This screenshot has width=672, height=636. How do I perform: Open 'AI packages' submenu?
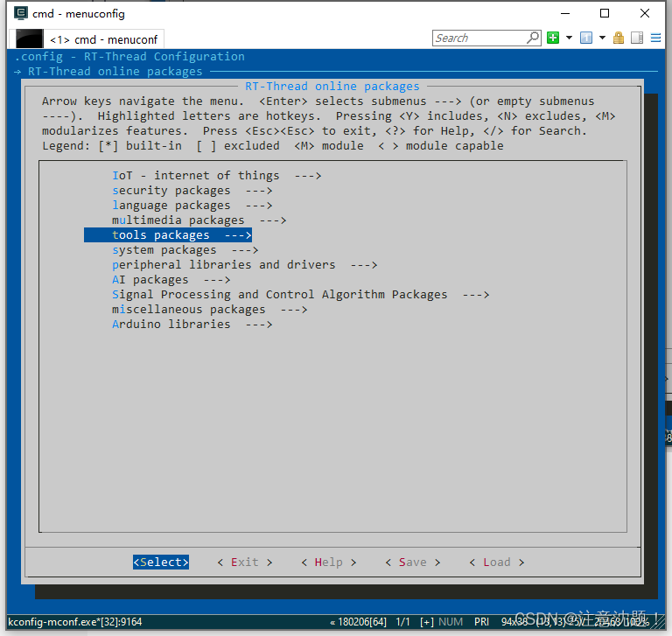171,280
